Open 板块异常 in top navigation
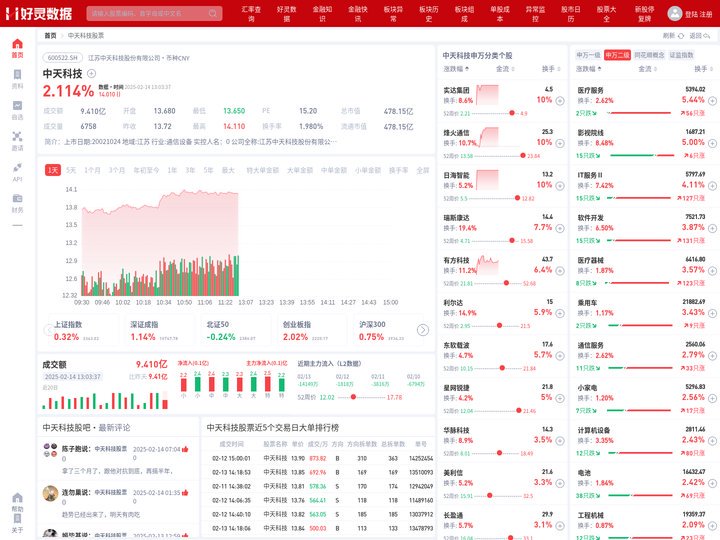 (393, 14)
